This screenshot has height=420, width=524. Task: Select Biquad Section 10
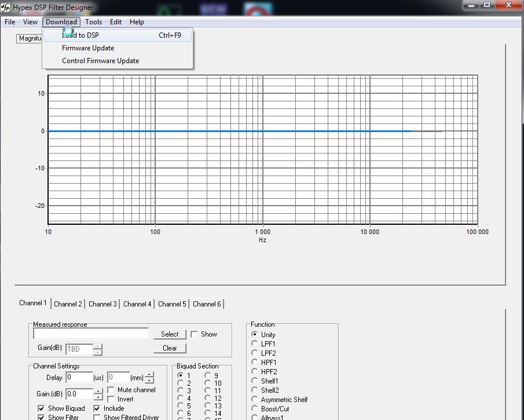point(207,383)
